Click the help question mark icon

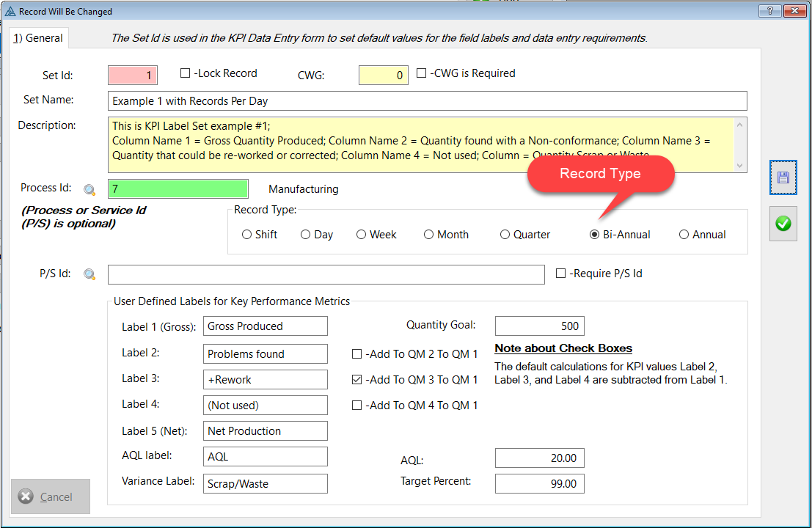click(x=769, y=10)
